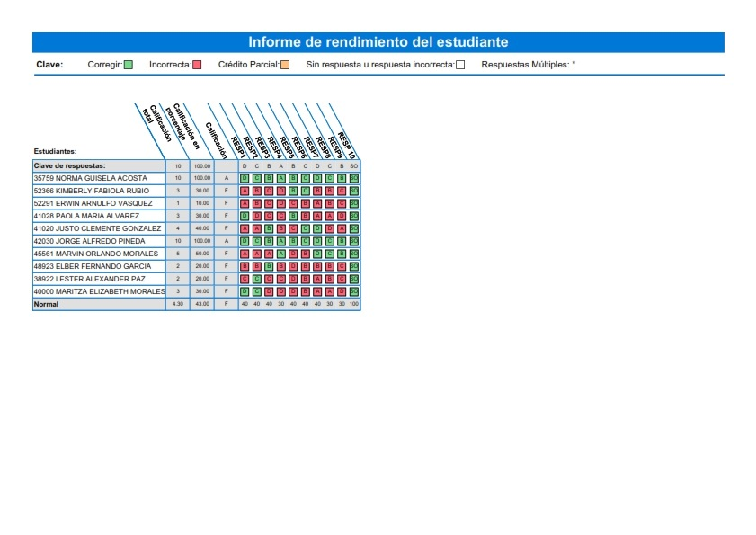This screenshot has height=535, width=756.
Task: Click the key letter A under RESP4 in Clave de respuestas row
Action: [x=281, y=166]
